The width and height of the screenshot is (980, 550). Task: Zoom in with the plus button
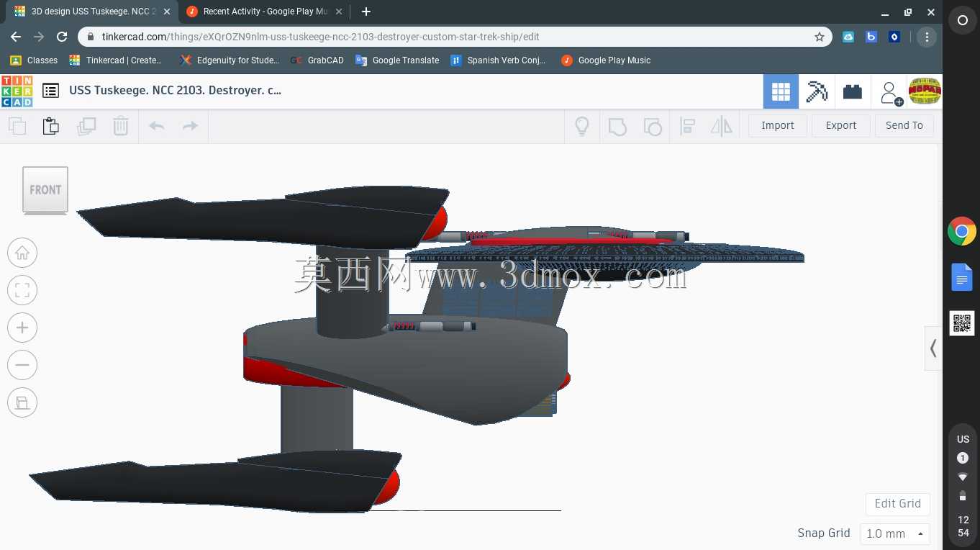(x=22, y=328)
